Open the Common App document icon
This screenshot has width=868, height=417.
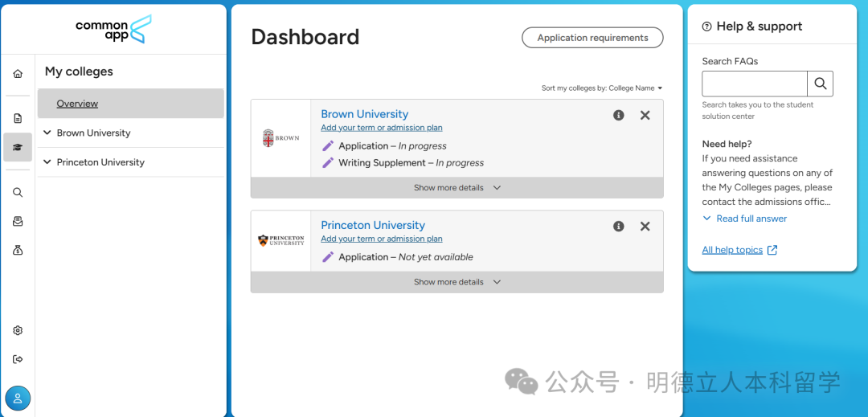pyautogui.click(x=18, y=118)
